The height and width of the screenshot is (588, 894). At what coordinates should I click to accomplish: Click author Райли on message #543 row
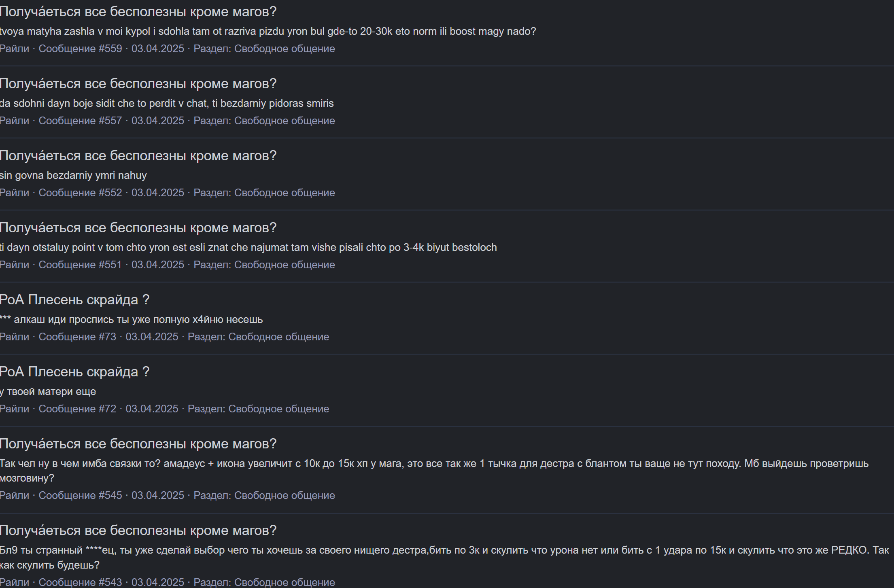(x=15, y=582)
